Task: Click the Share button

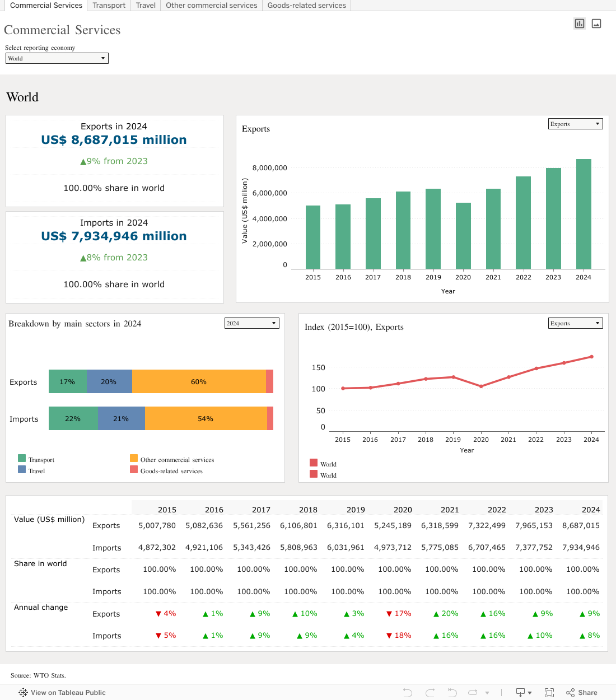Action: [582, 693]
